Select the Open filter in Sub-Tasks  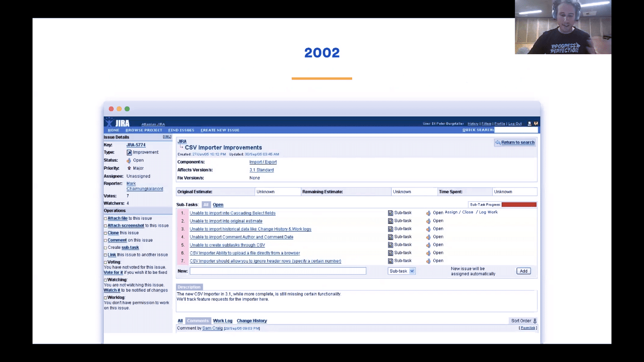[x=218, y=205]
